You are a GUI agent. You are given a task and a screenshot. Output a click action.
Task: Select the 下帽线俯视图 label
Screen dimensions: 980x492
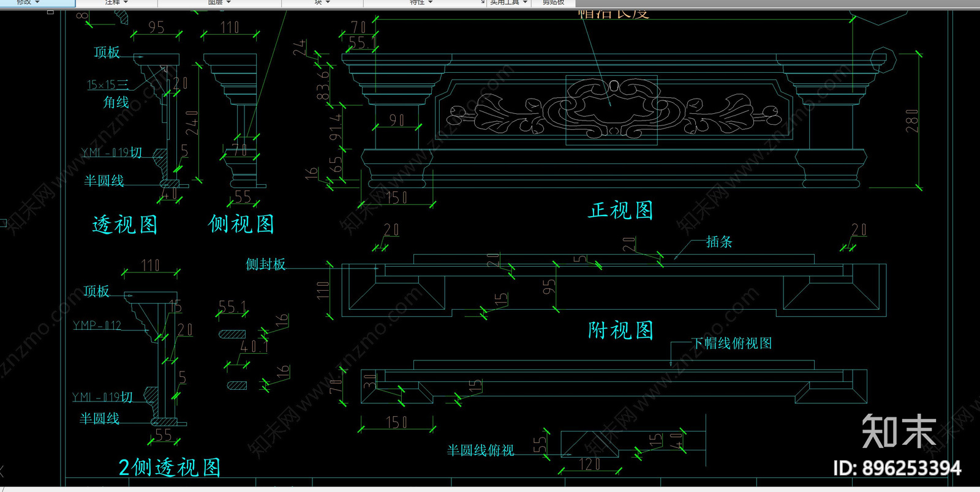click(732, 343)
